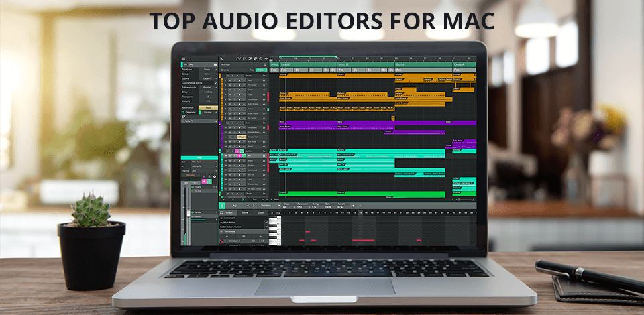Image resolution: width=644 pixels, height=315 pixels.
Task: Select the Pattern tab in the editor
Action: (229, 213)
